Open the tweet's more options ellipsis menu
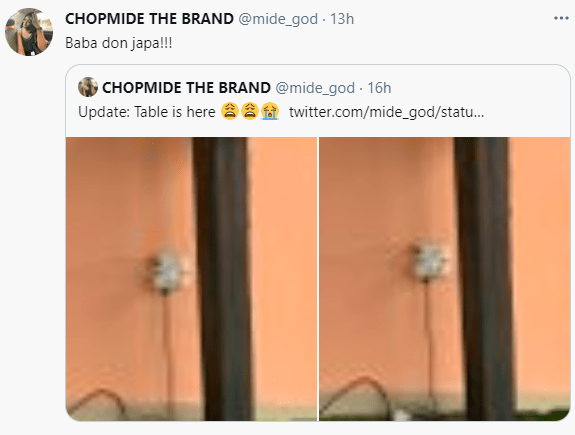Screen dimensions: 575x435 click(561, 18)
